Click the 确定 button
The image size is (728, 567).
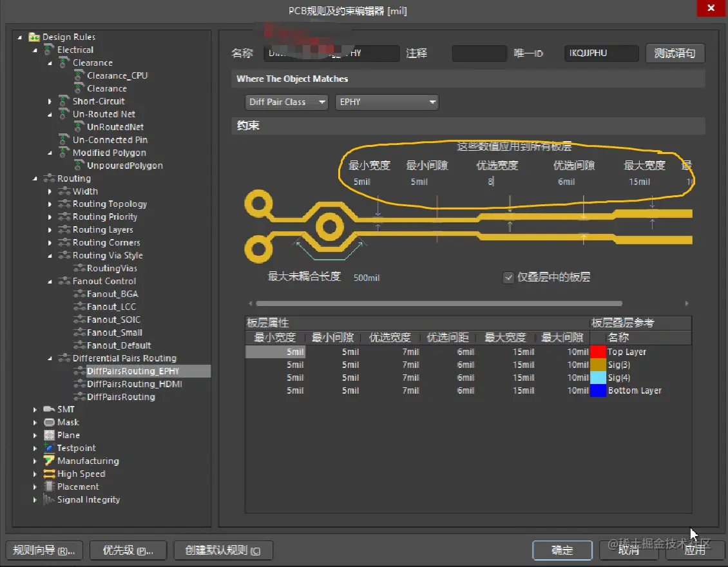(x=562, y=550)
